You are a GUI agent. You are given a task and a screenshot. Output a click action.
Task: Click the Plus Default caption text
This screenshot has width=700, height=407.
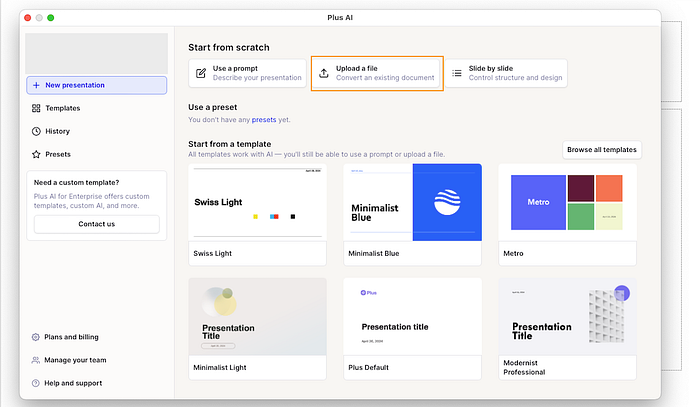coord(368,368)
